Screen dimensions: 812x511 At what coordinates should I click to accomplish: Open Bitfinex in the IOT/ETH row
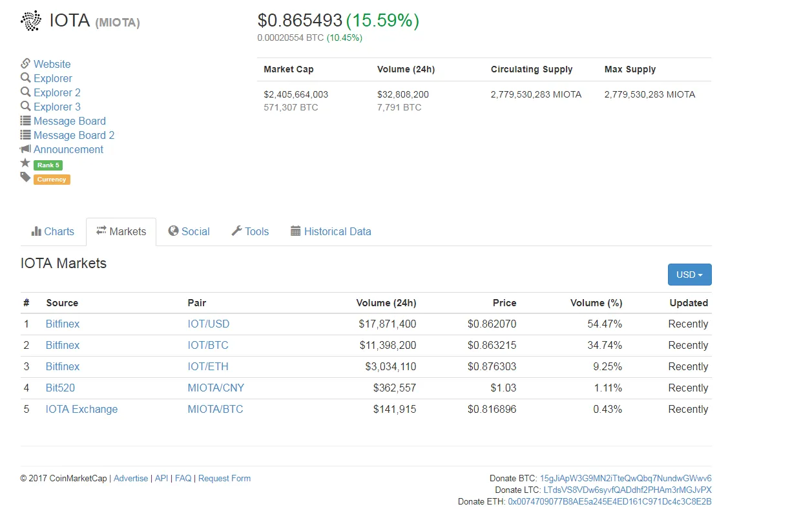pos(63,366)
